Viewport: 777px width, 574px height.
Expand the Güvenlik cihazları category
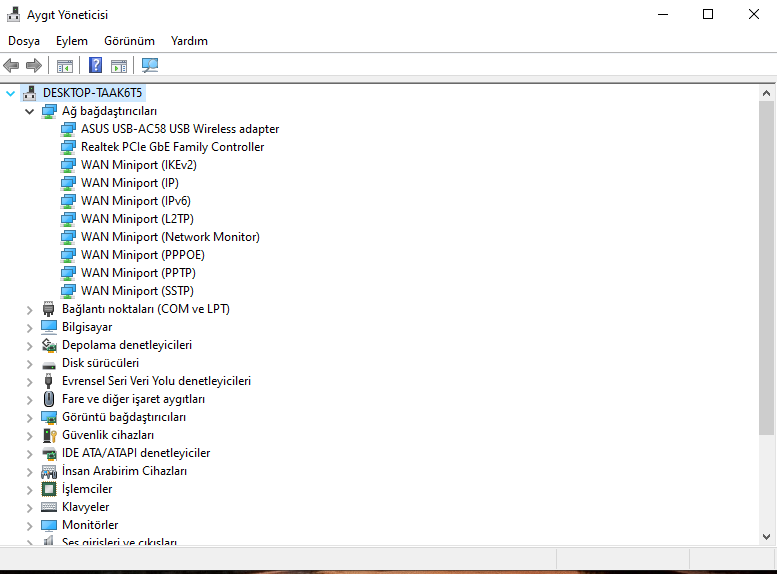coord(29,436)
